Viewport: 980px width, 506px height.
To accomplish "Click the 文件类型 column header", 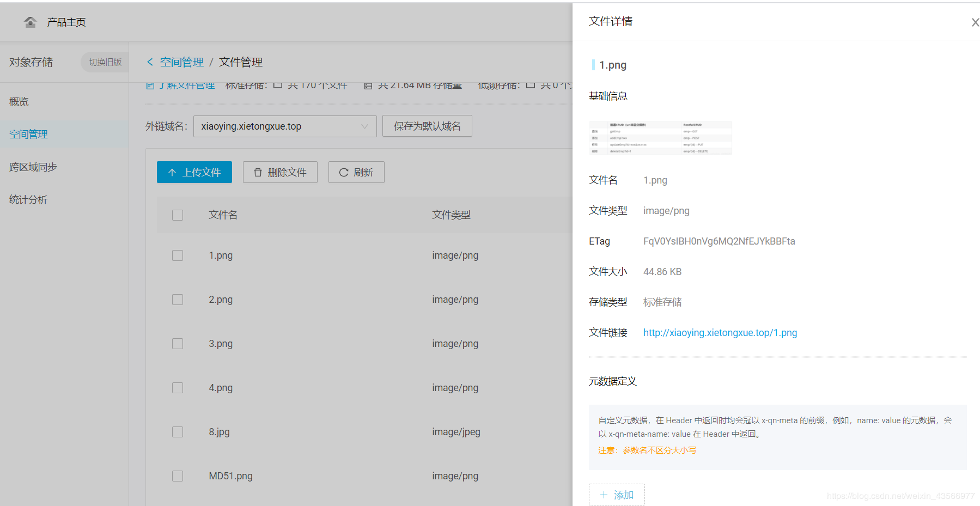I will 451,215.
